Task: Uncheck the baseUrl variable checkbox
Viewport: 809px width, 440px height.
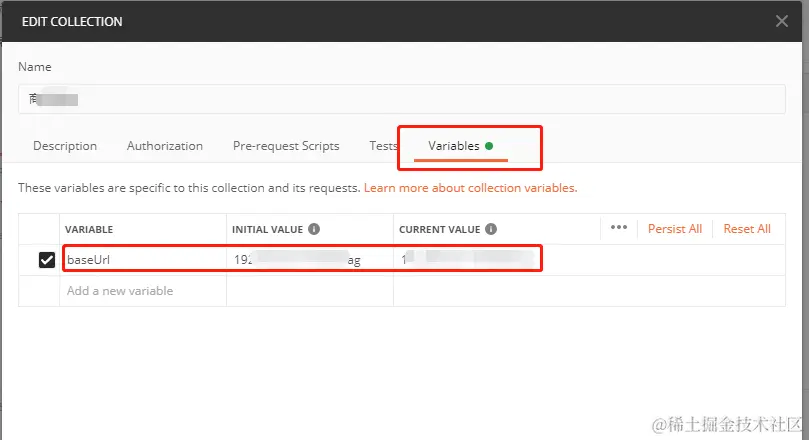Action: 47,260
